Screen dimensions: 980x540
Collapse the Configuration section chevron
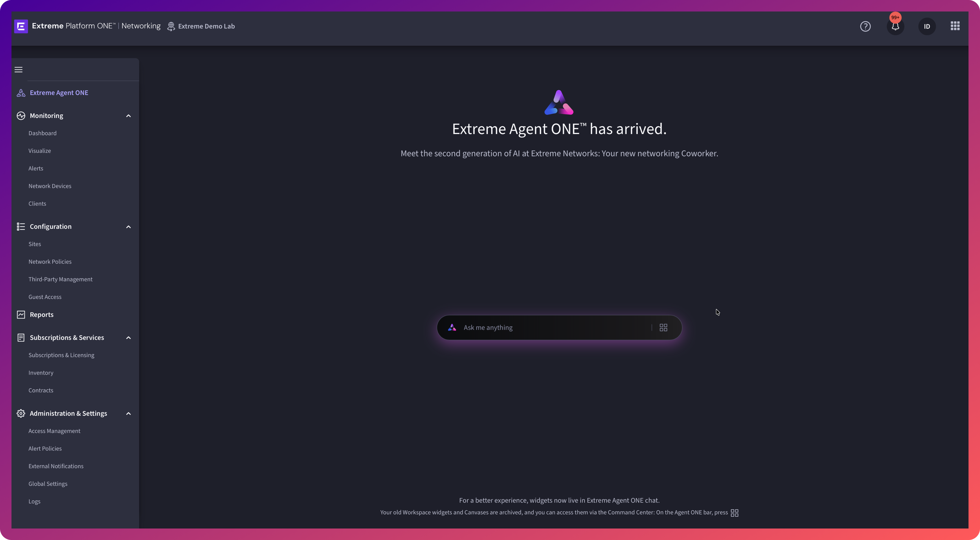[x=128, y=227]
